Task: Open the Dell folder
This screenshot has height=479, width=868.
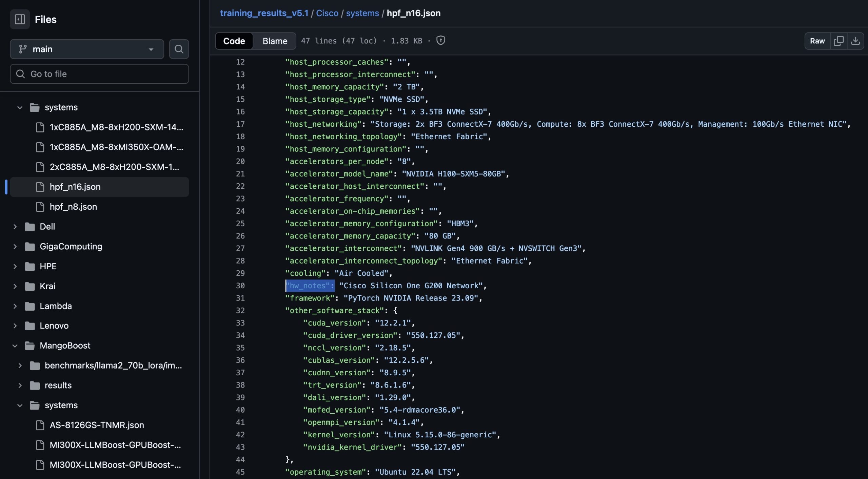Action: [47, 226]
